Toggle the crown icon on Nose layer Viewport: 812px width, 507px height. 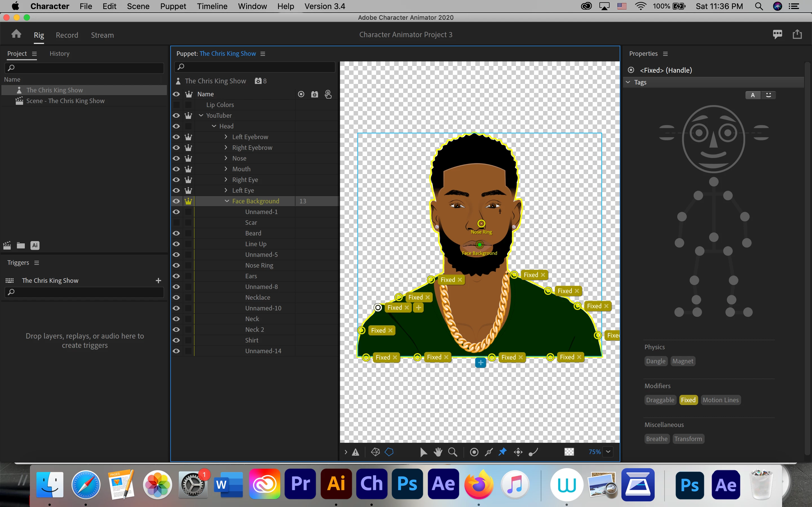pos(188,158)
